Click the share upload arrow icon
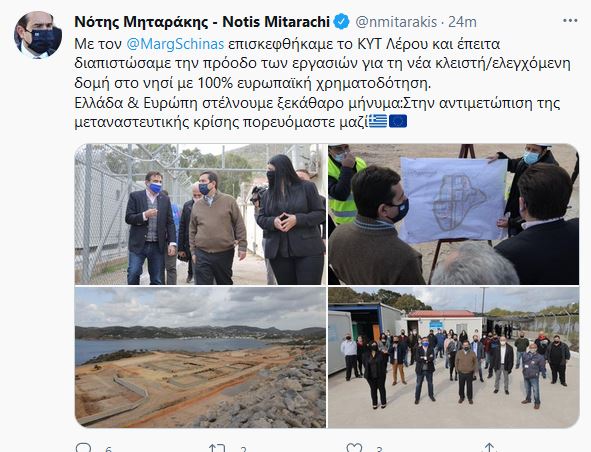This screenshot has height=452, width=591. (489, 447)
